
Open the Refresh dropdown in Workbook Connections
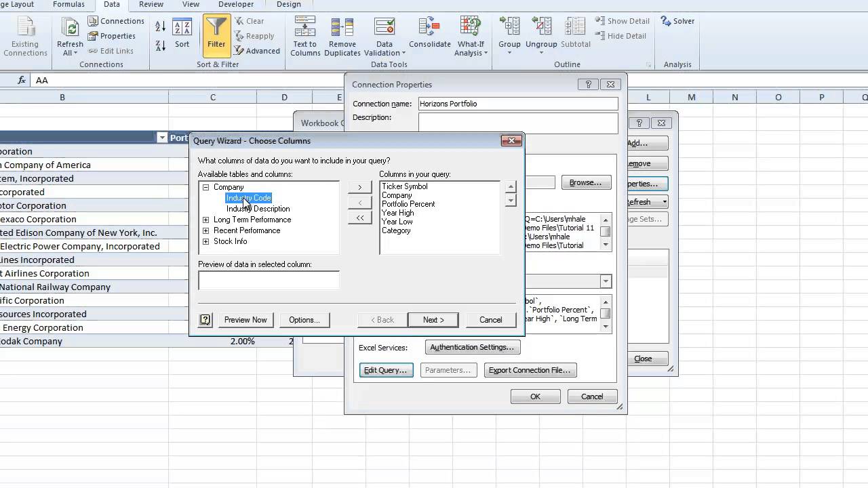point(664,202)
